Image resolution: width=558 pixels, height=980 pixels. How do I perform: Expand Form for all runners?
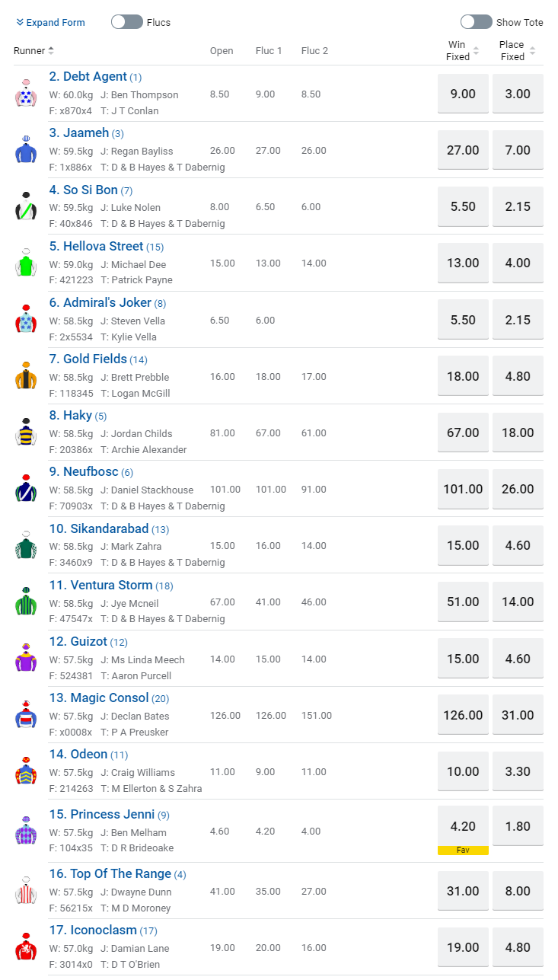pyautogui.click(x=50, y=23)
